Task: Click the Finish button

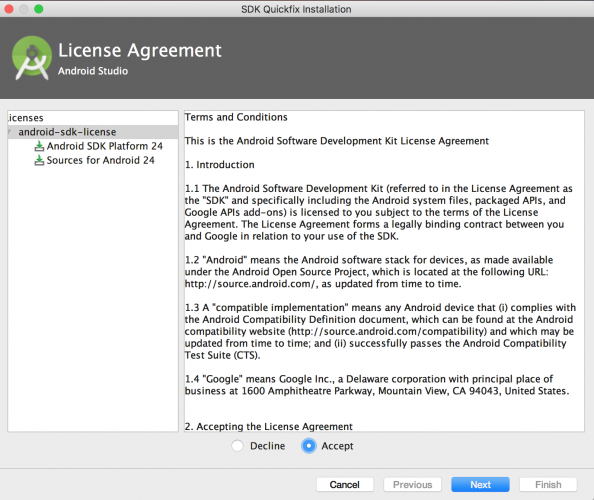Action: (548, 484)
